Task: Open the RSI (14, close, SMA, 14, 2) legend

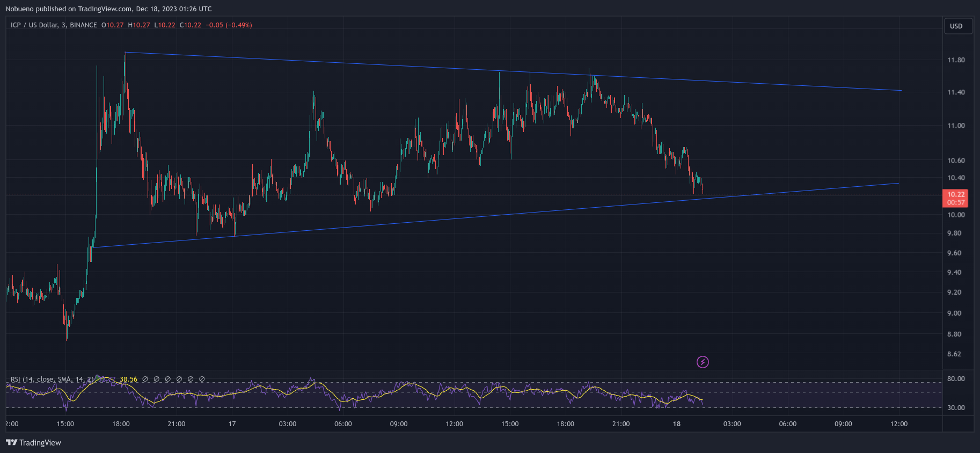Action: [52, 379]
